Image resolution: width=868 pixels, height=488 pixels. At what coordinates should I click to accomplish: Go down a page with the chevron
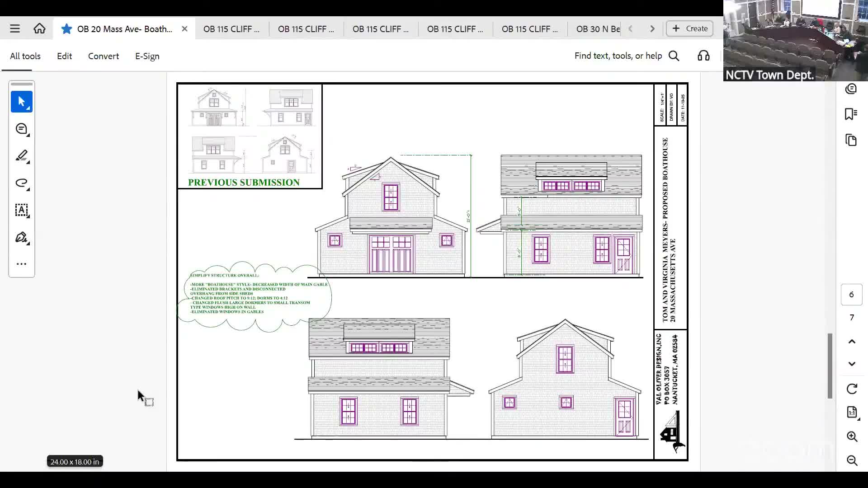[x=853, y=364]
